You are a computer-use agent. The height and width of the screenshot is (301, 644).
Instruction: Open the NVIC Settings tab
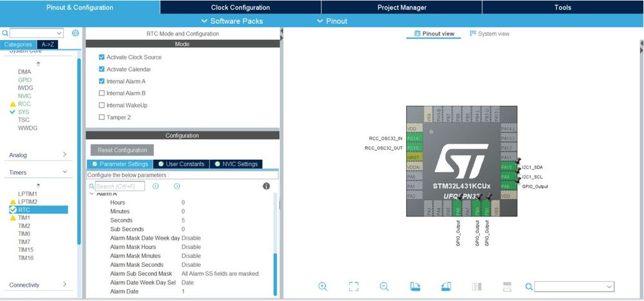[236, 164]
